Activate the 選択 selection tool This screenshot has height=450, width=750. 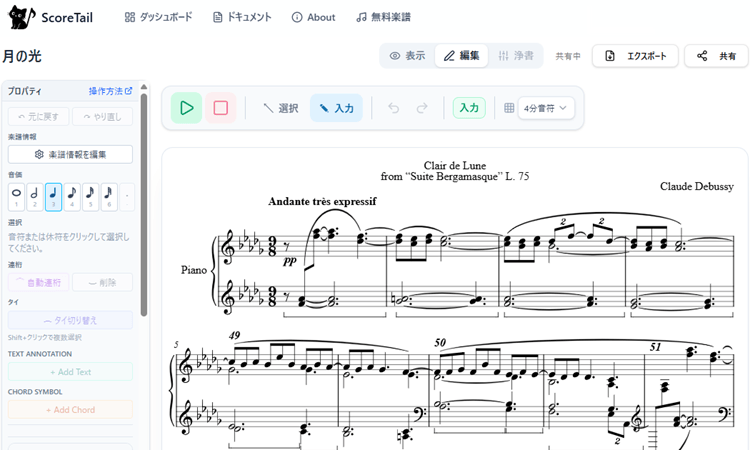click(x=280, y=108)
